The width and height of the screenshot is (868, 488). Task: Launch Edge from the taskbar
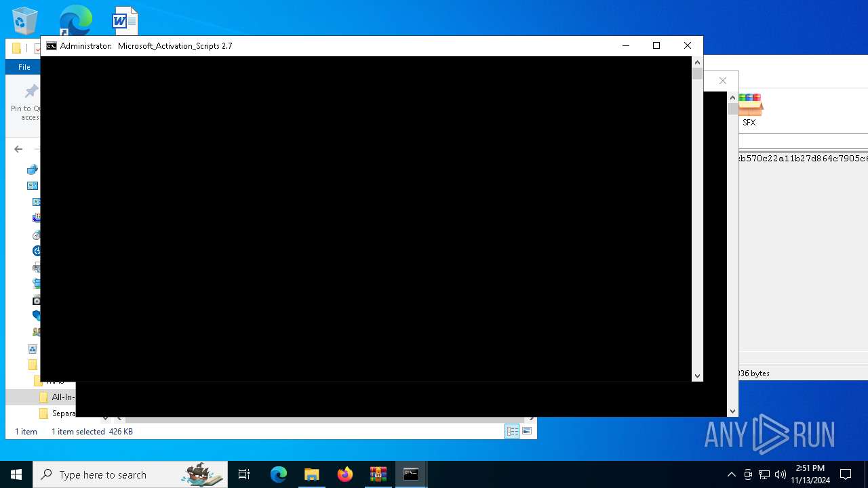(279, 474)
